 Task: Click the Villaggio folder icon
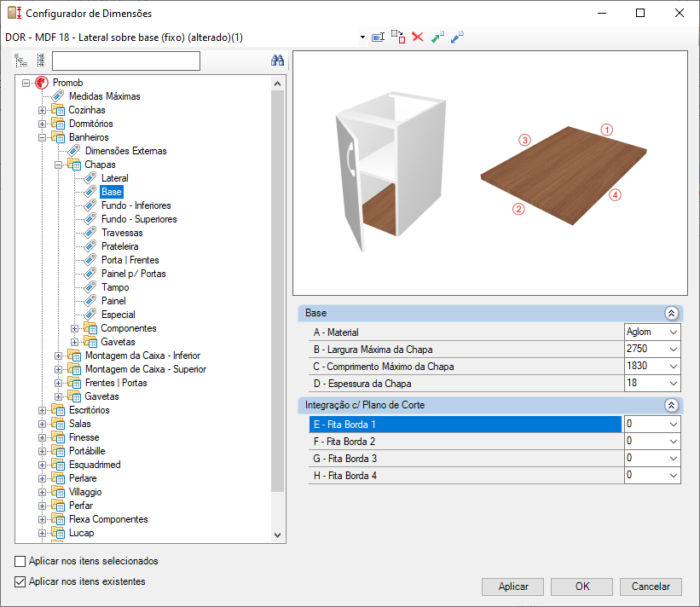coord(58,492)
